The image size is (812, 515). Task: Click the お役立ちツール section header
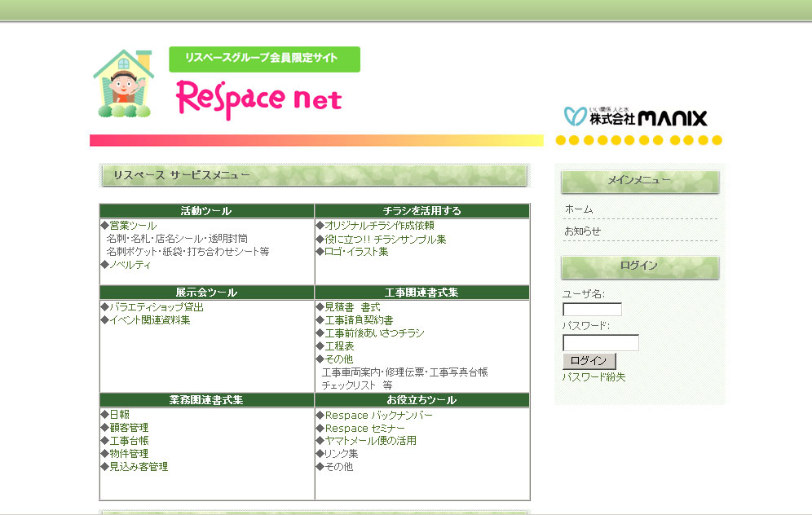point(422,400)
